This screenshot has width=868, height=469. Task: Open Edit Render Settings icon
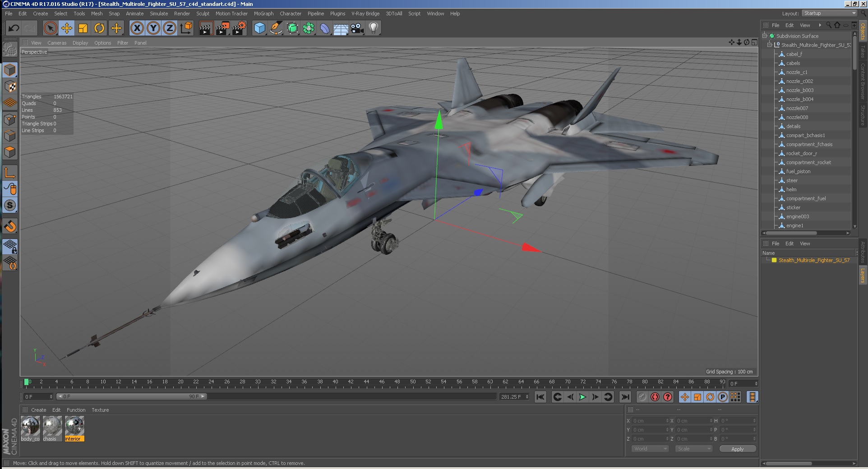(239, 28)
